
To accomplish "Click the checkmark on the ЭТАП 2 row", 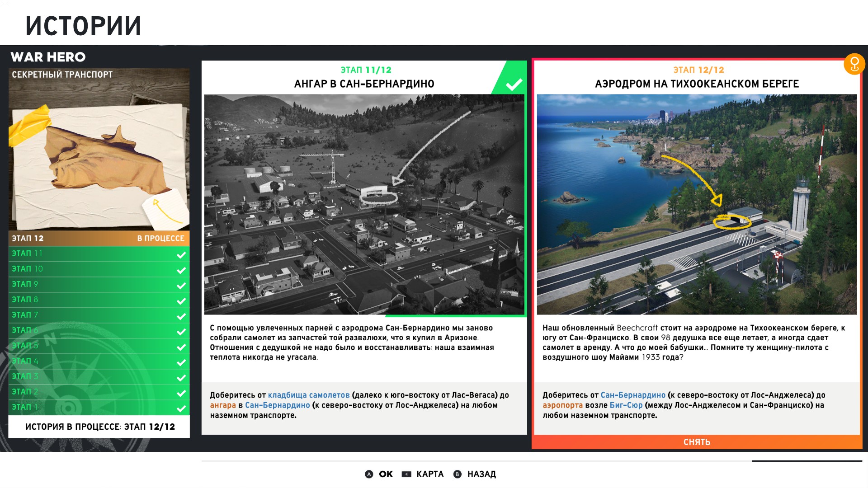I will pos(181,393).
